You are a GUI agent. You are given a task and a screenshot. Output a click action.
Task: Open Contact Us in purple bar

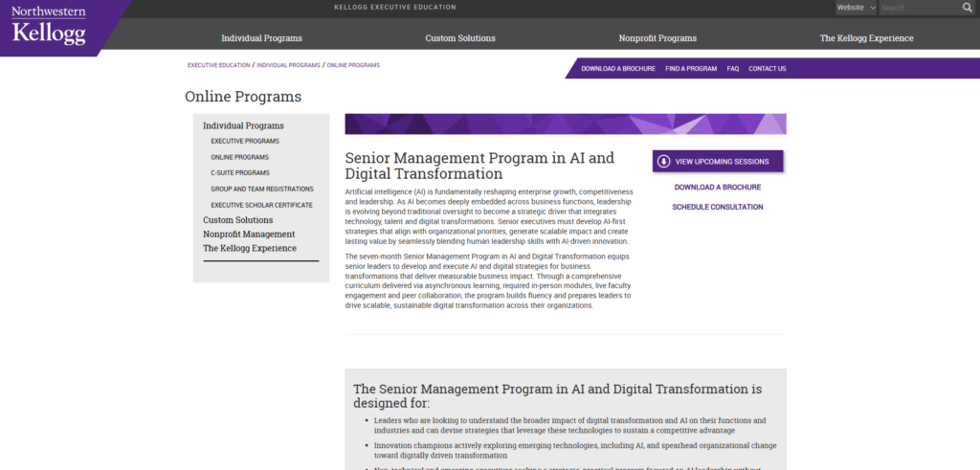click(767, 69)
